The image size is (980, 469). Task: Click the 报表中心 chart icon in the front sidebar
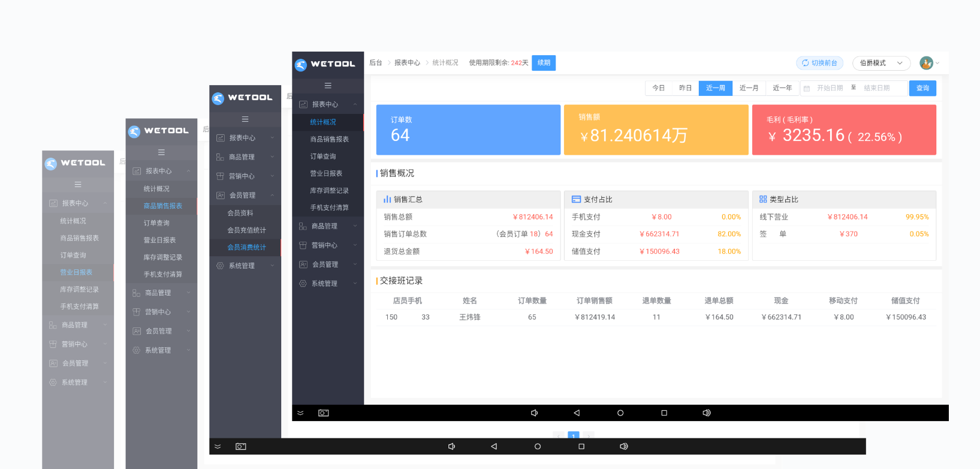pyautogui.click(x=303, y=104)
